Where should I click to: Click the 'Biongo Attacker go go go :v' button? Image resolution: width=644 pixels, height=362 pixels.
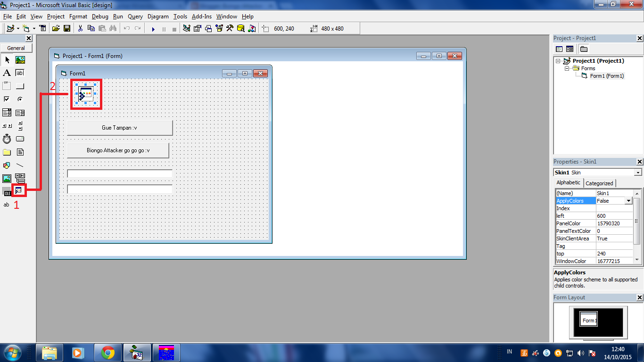click(x=118, y=150)
